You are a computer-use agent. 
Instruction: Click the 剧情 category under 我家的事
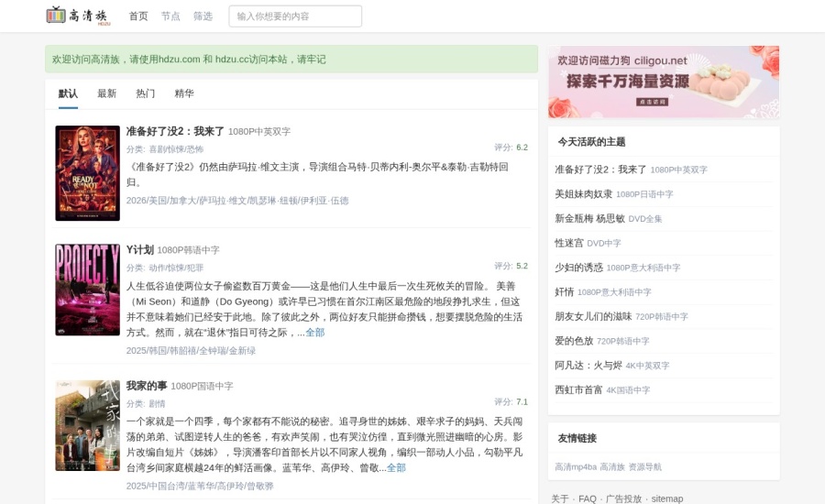[x=157, y=404]
